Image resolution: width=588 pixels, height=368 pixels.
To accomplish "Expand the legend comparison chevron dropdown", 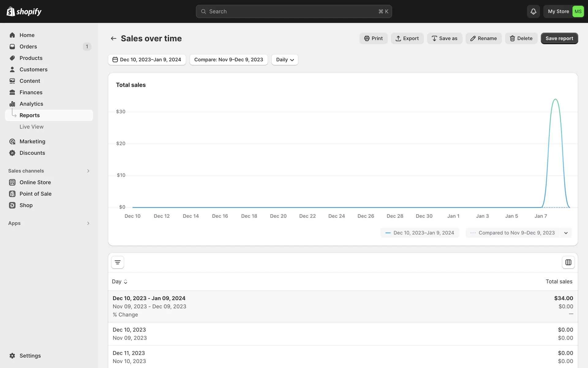I will click(566, 233).
